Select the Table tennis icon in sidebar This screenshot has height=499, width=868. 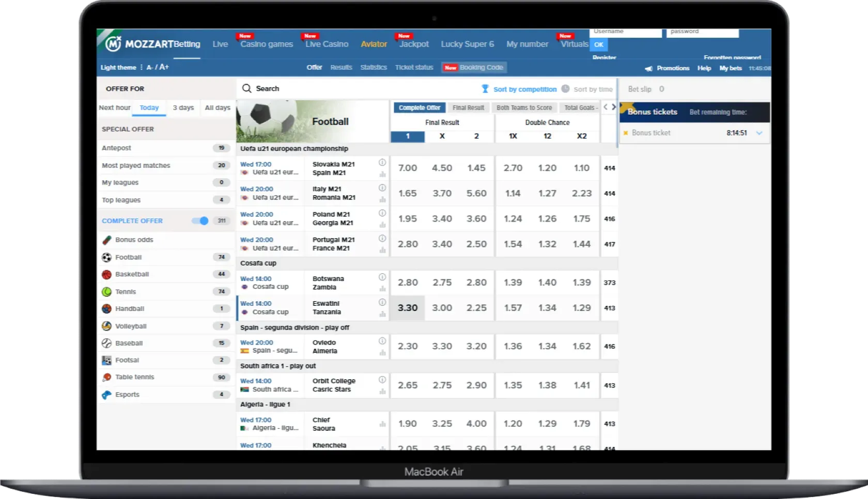tap(106, 377)
